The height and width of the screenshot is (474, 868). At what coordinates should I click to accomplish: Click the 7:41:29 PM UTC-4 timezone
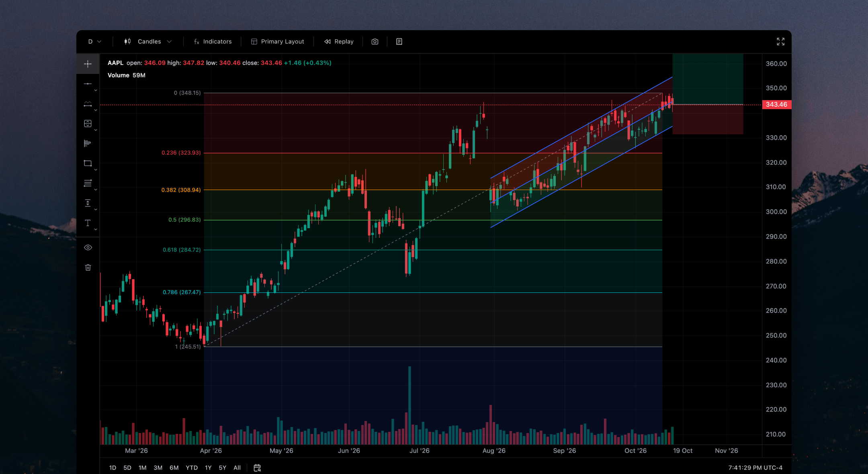click(755, 468)
